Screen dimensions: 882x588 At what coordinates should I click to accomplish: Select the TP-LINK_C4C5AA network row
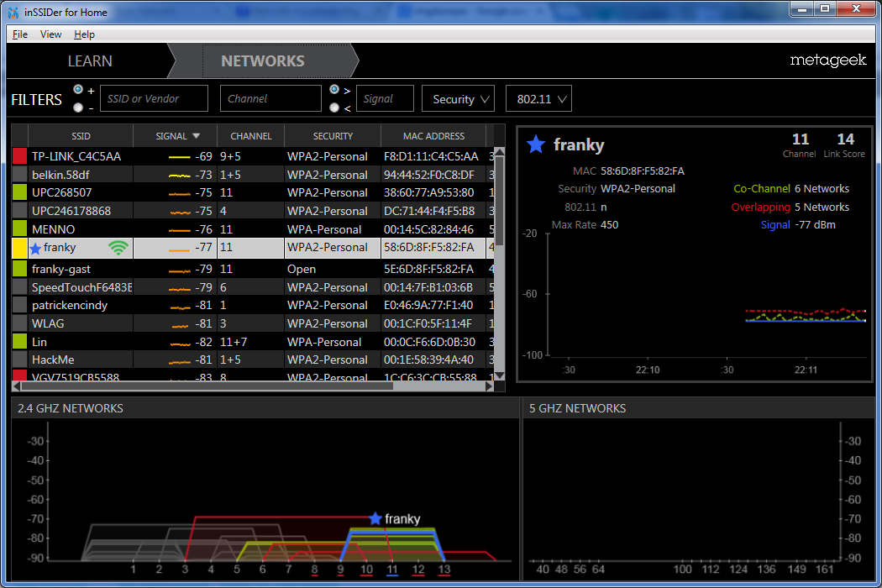tap(253, 156)
